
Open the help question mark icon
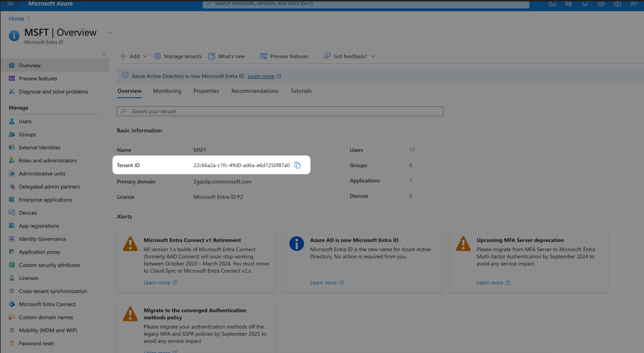[x=617, y=4]
